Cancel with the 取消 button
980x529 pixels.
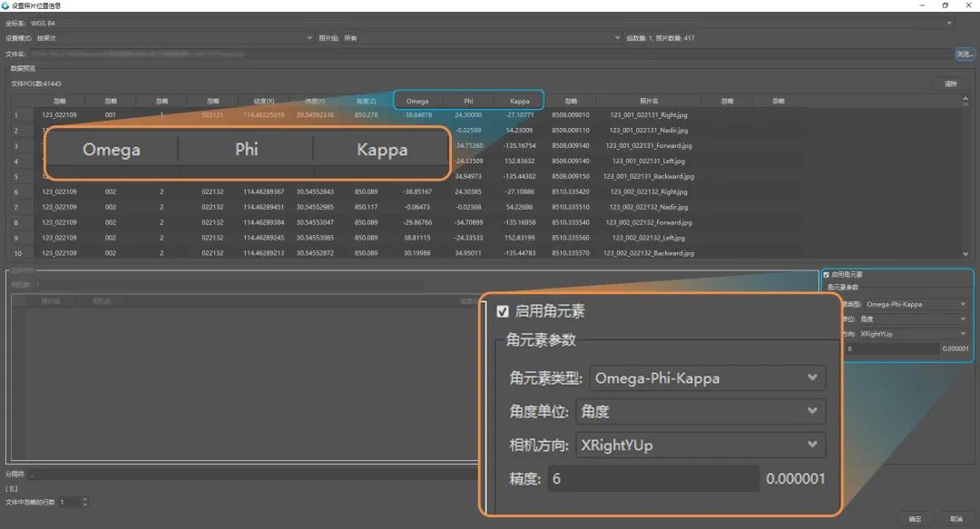pyautogui.click(x=956, y=519)
